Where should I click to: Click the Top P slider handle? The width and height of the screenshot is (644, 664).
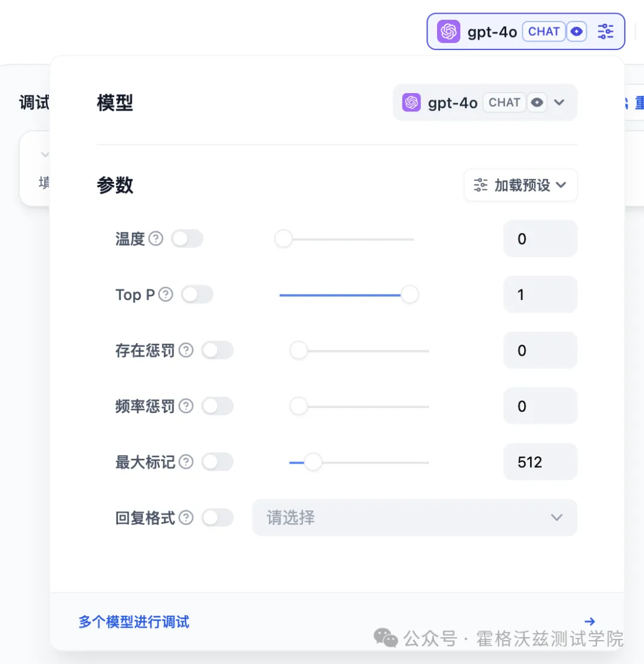pos(410,294)
